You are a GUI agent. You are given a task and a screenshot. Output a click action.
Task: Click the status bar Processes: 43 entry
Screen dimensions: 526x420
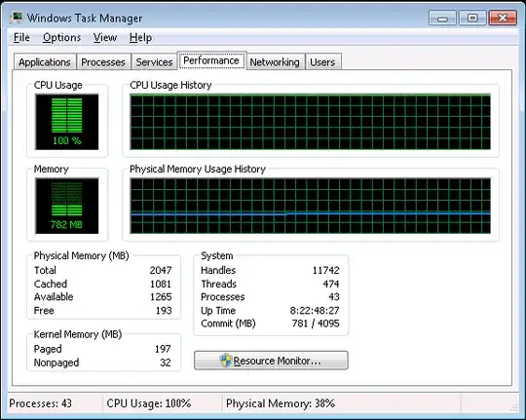[41, 403]
